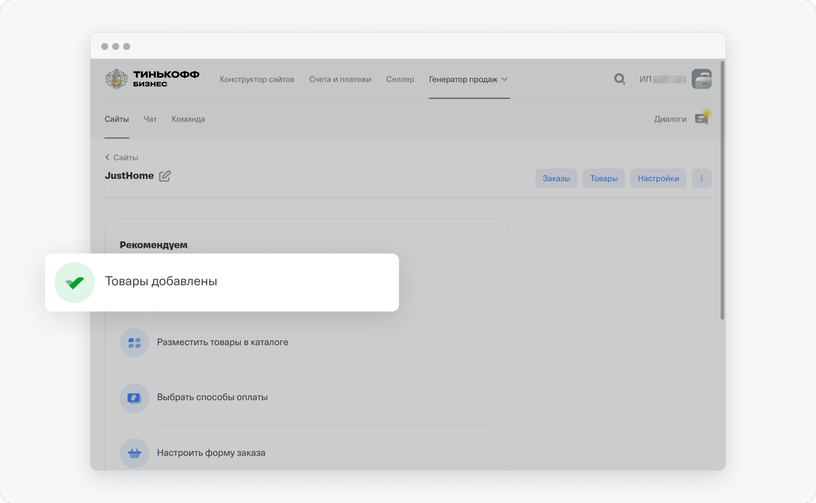
Task: Go back via the Сайты chevron link
Action: point(121,157)
